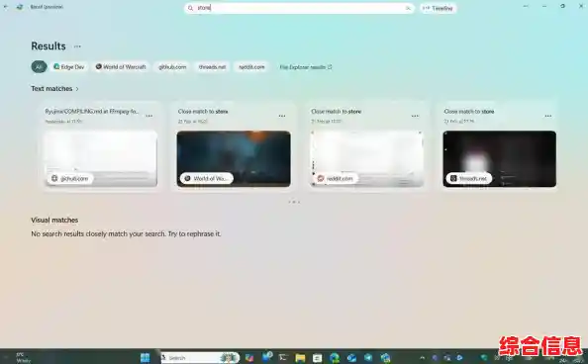Open Microsoft Edge from the taskbar

[x=335, y=358]
